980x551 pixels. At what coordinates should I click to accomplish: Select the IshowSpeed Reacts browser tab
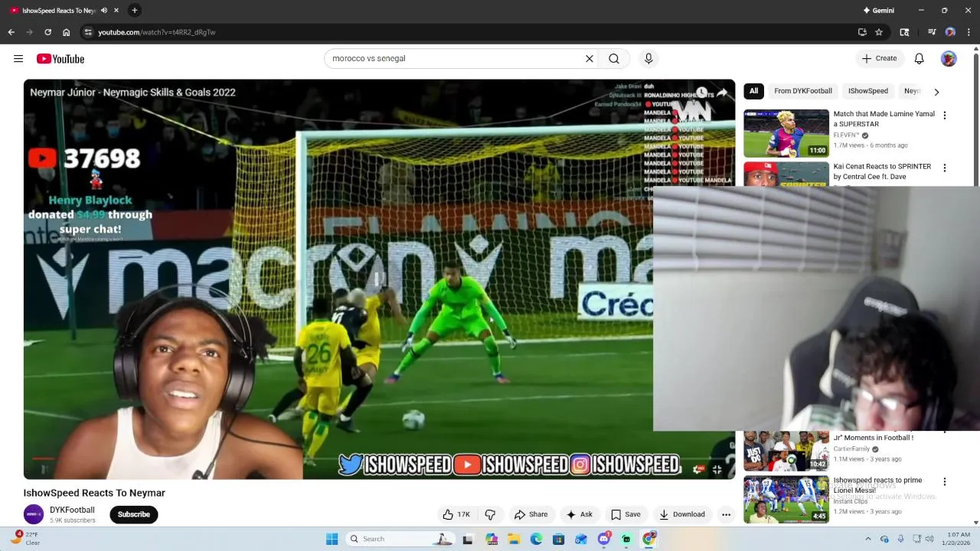[59, 11]
